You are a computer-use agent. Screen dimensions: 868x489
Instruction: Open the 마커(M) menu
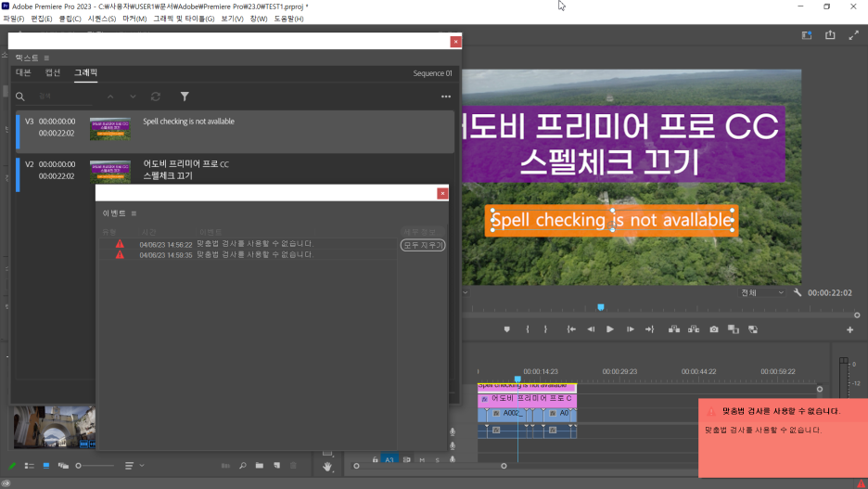coord(134,19)
